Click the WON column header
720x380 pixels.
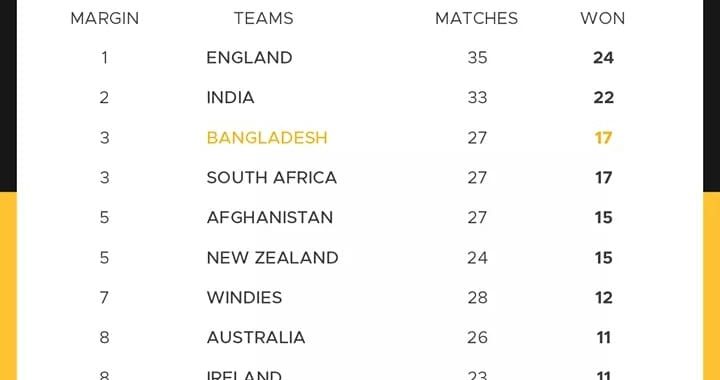[x=602, y=18]
